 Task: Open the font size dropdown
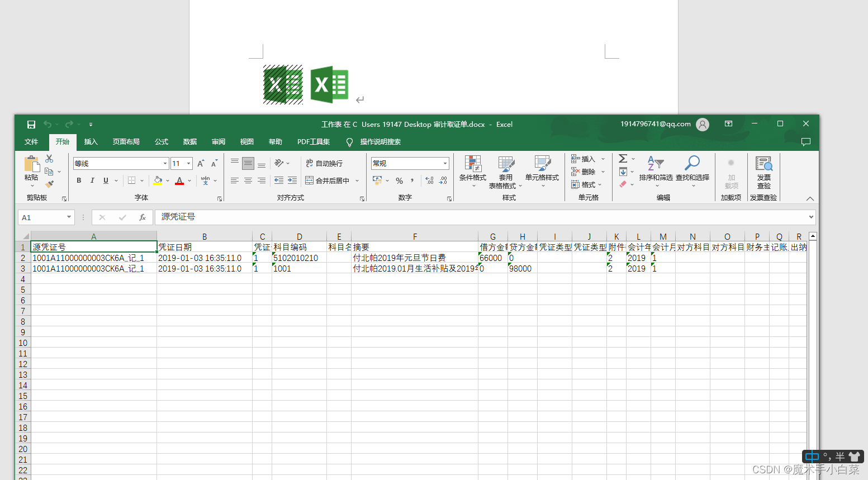coord(189,163)
